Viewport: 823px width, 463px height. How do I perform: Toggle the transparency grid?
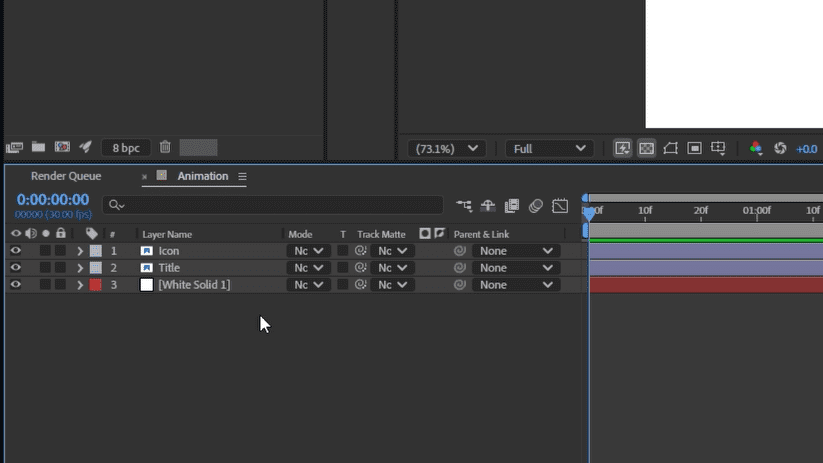point(647,149)
